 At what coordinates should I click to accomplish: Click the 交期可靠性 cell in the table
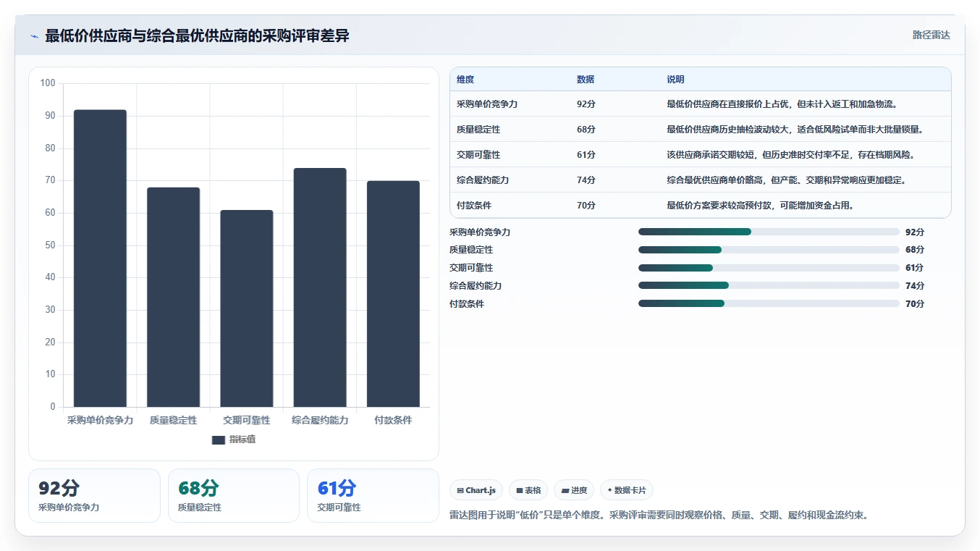pos(478,155)
